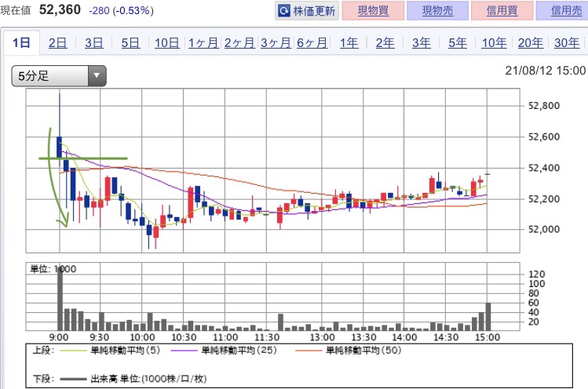588x389 pixels.
Task: Click the tall 9:00 opening volume bar
Action: pos(60,298)
